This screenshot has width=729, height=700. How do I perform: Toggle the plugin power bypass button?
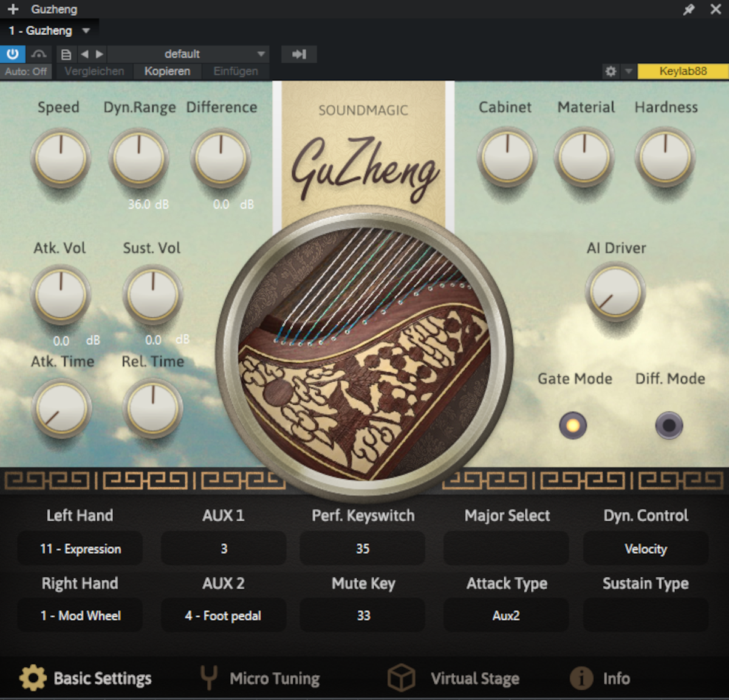click(12, 54)
